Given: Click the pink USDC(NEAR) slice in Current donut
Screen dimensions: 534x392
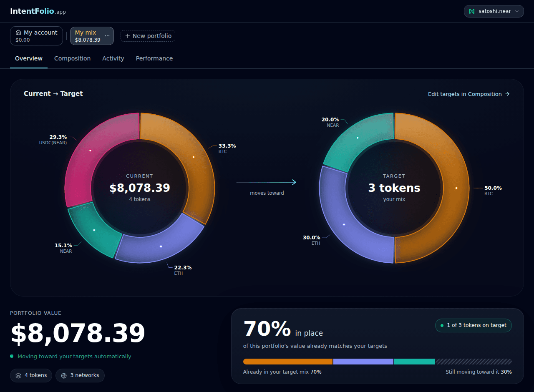Looking at the screenshot, I should click(90, 150).
